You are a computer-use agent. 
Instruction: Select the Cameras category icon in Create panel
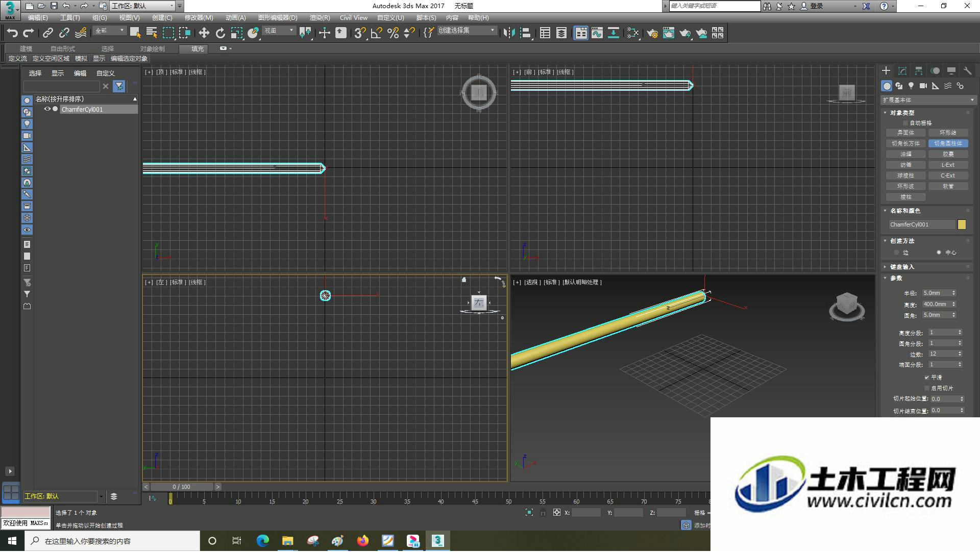pos(923,86)
